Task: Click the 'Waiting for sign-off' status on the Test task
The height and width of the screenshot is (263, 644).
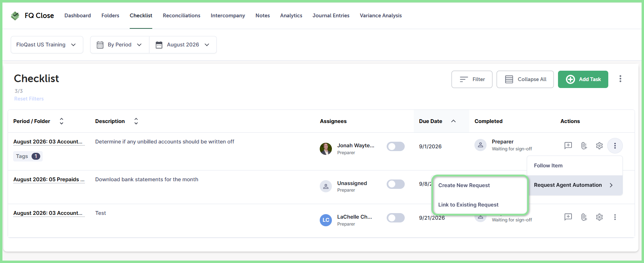Action: [x=512, y=220]
